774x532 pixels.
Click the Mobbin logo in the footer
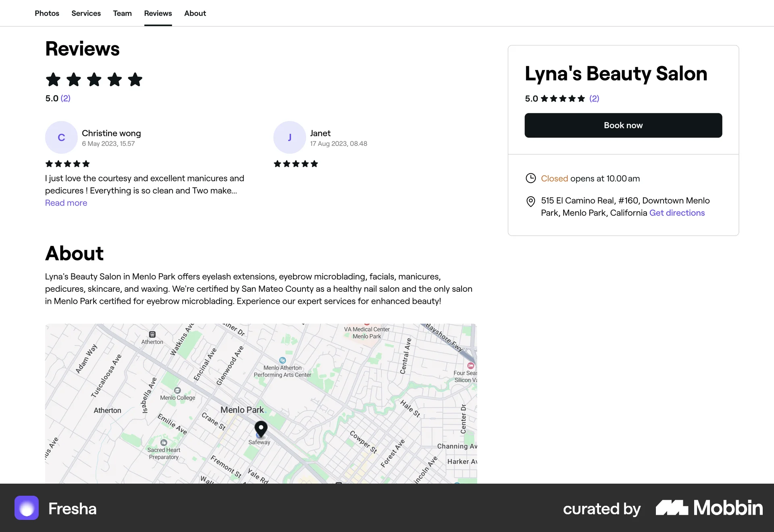(x=710, y=508)
